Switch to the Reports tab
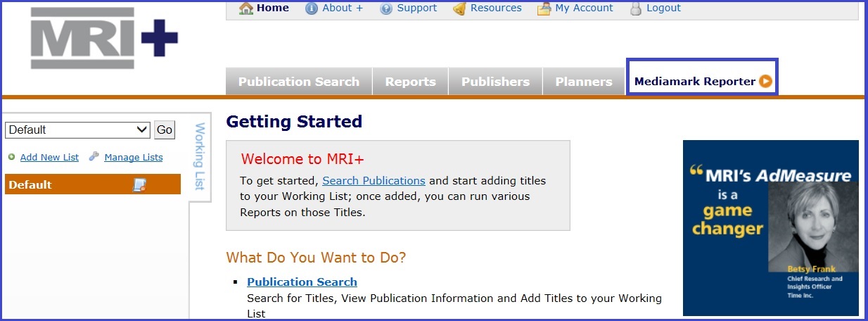 [x=410, y=82]
